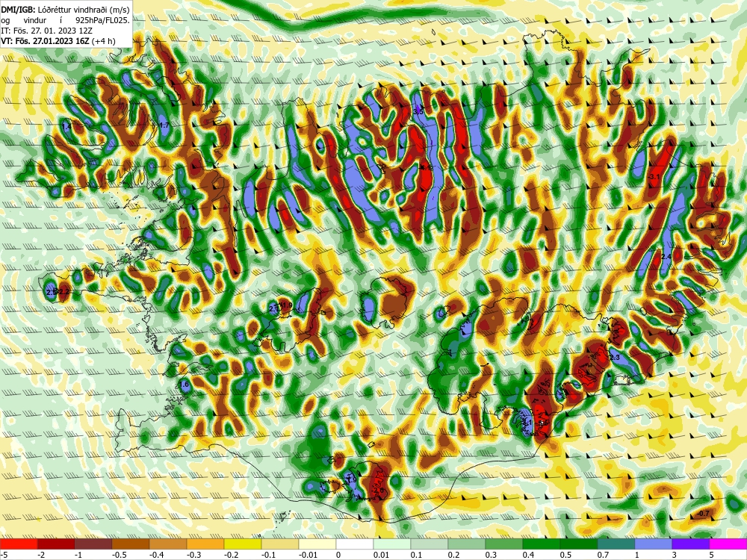747x560 pixels.
Task: Click the map value label '2.4'
Action: 666,257
